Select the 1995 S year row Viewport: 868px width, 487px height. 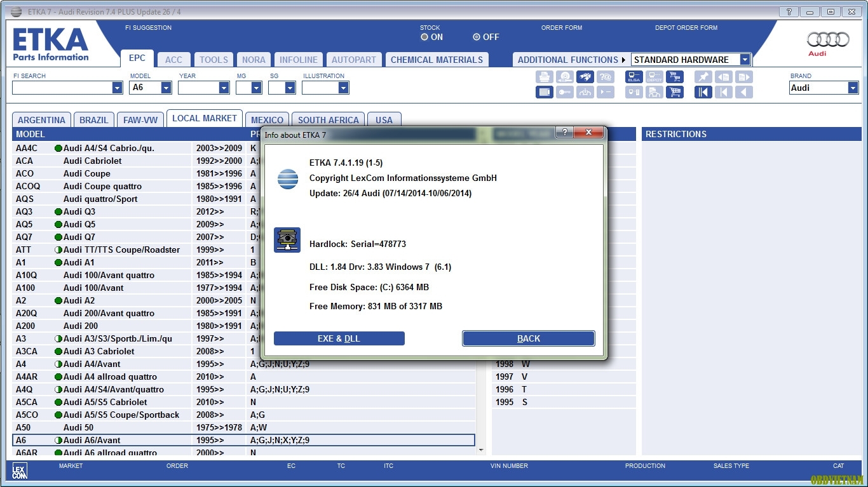point(564,402)
